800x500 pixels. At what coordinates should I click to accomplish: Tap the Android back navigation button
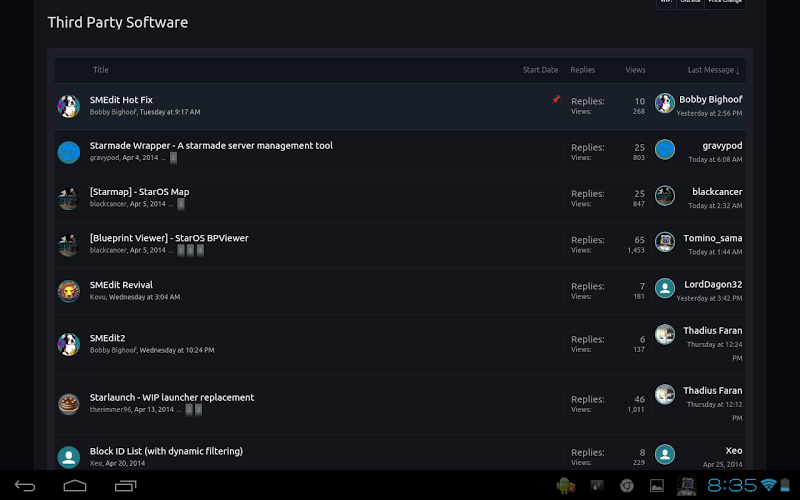click(25, 486)
